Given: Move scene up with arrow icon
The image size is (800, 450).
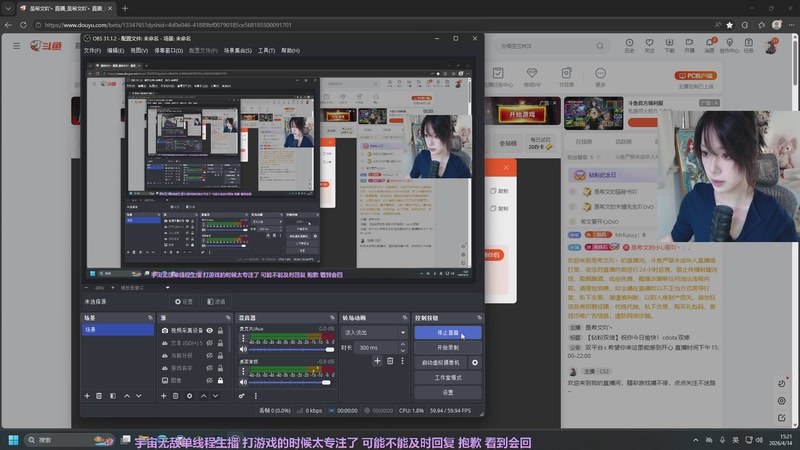Looking at the screenshot, I should pyautogui.click(x=127, y=396).
